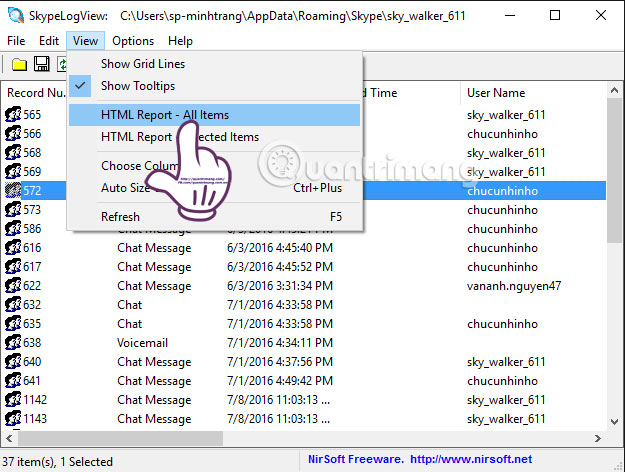Click the icon on Voicemail record 638
This screenshot has width=625, height=472.
click(x=13, y=342)
